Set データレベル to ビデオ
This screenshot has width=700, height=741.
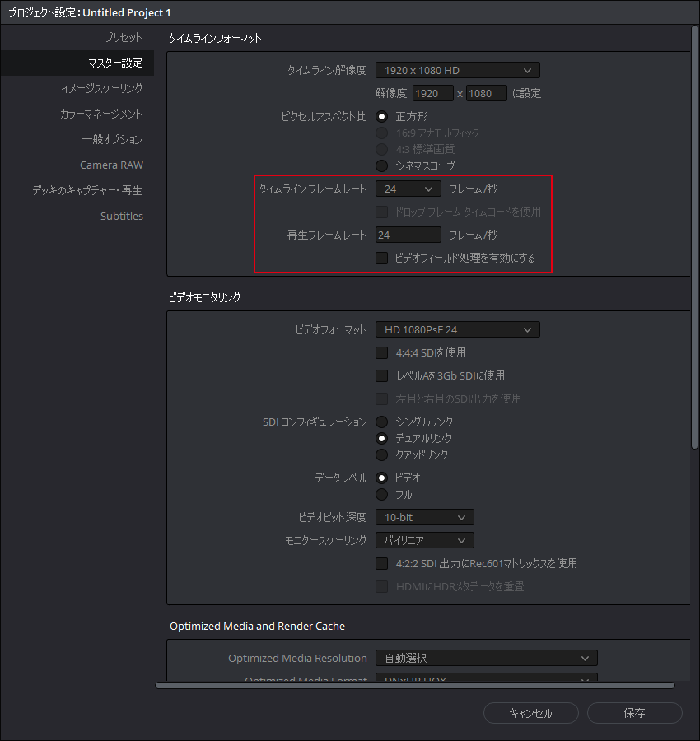coord(382,478)
